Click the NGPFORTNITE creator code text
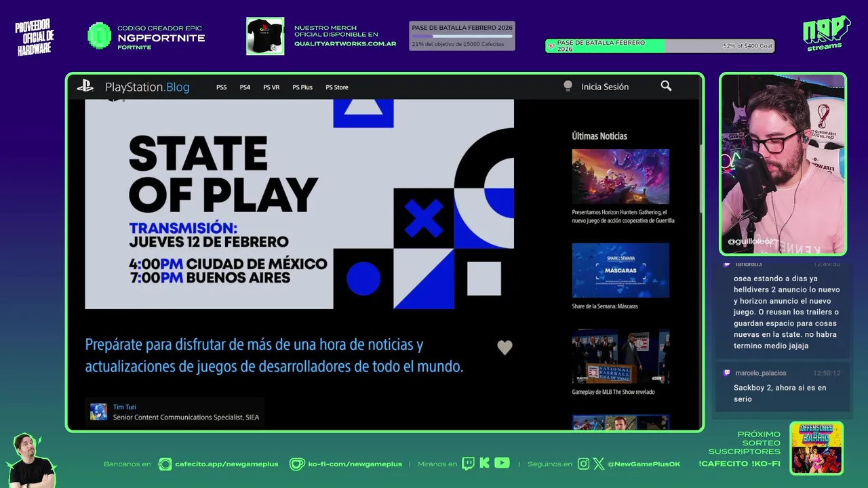Image resolution: width=868 pixels, height=488 pixels. [x=161, y=38]
